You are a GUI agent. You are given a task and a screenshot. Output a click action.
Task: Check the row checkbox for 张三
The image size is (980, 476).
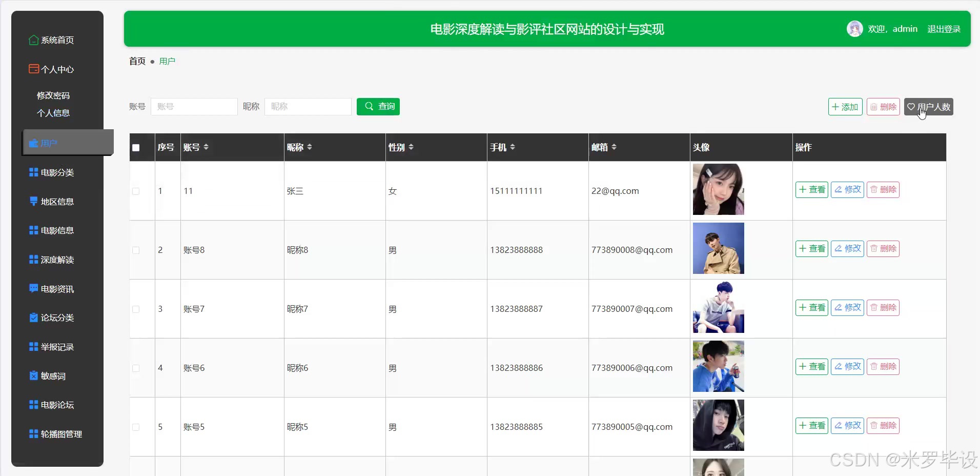(136, 191)
